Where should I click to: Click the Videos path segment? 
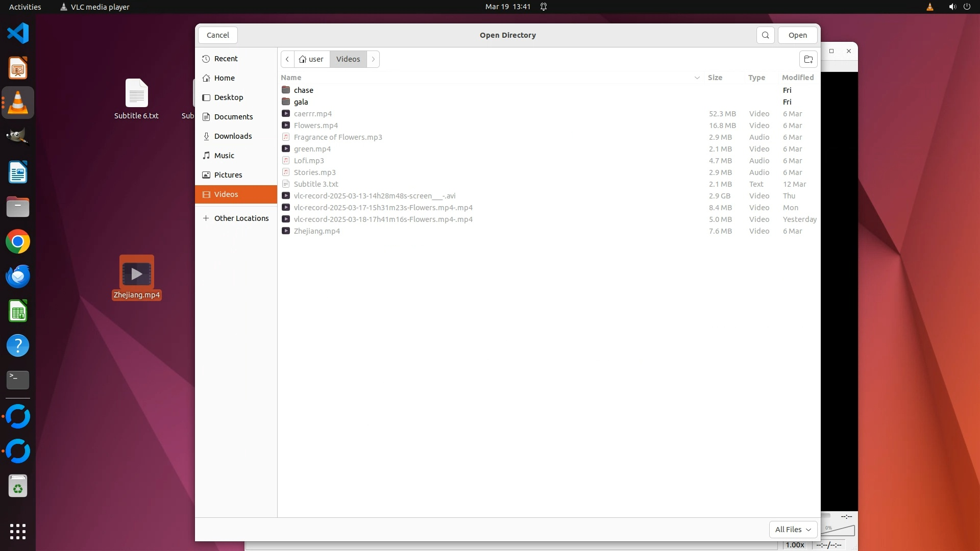pyautogui.click(x=348, y=59)
